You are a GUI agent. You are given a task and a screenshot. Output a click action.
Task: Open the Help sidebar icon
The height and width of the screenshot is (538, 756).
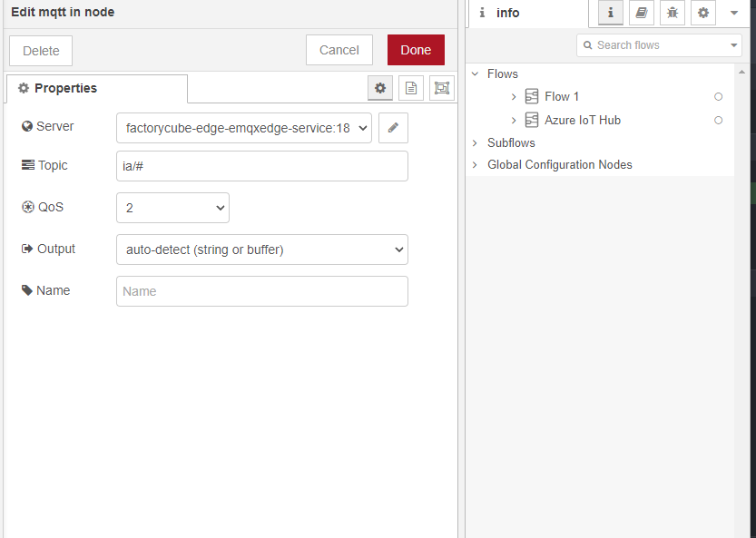coord(641,13)
